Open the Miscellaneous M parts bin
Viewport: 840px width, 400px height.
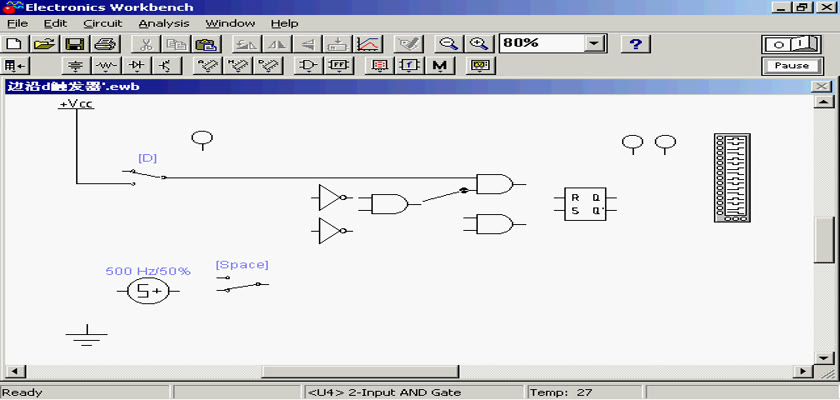coord(440,65)
